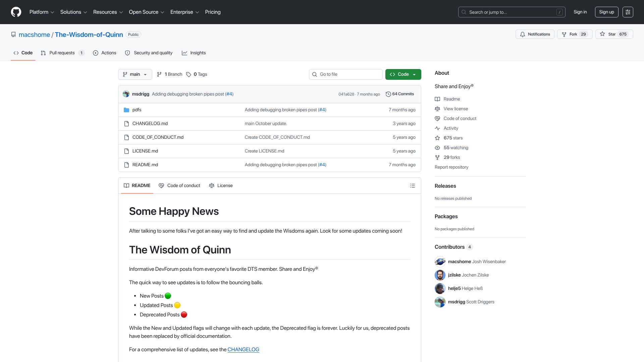
Task: Switch to the Actions tab
Action: click(105, 53)
